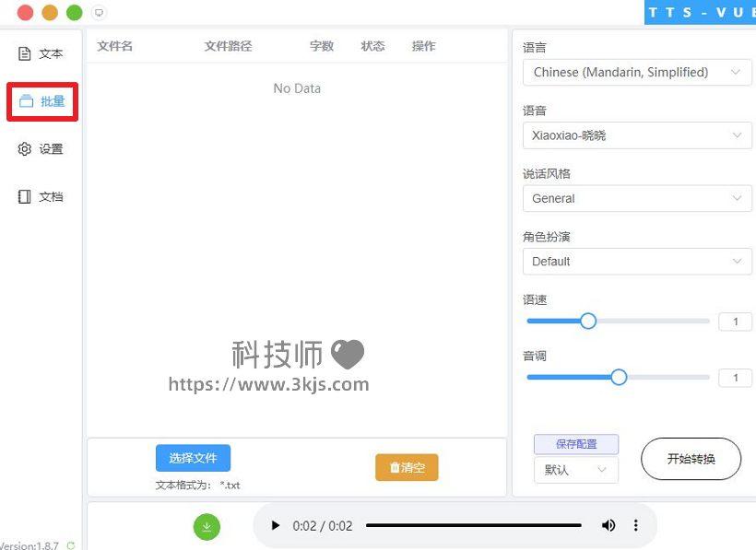The image size is (756, 550).
Task: Click the orange minimize window button
Action: [50, 13]
